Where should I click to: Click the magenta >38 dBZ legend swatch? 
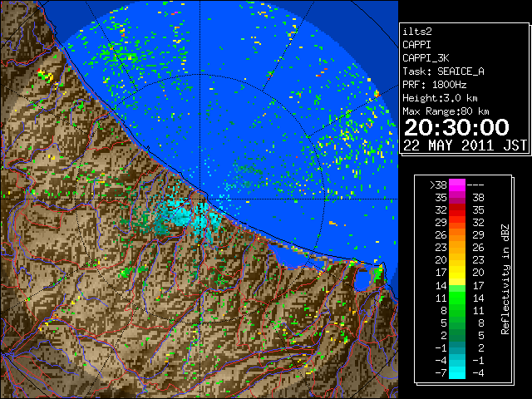point(457,185)
